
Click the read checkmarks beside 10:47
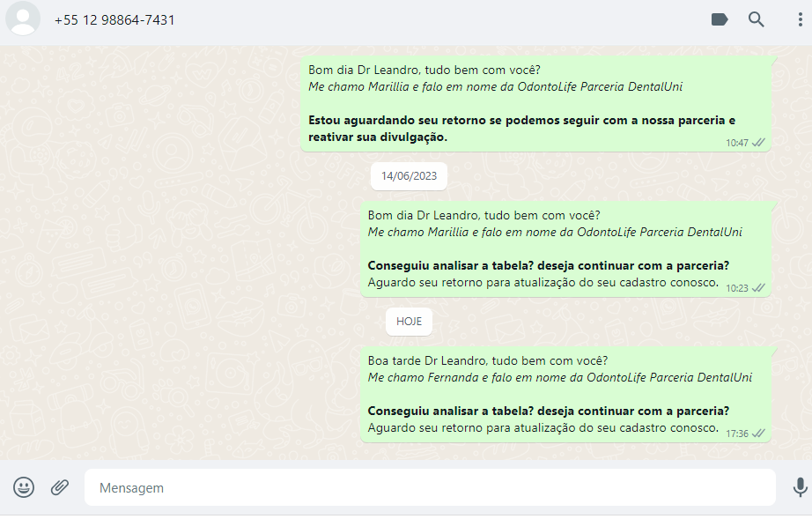[x=758, y=143]
